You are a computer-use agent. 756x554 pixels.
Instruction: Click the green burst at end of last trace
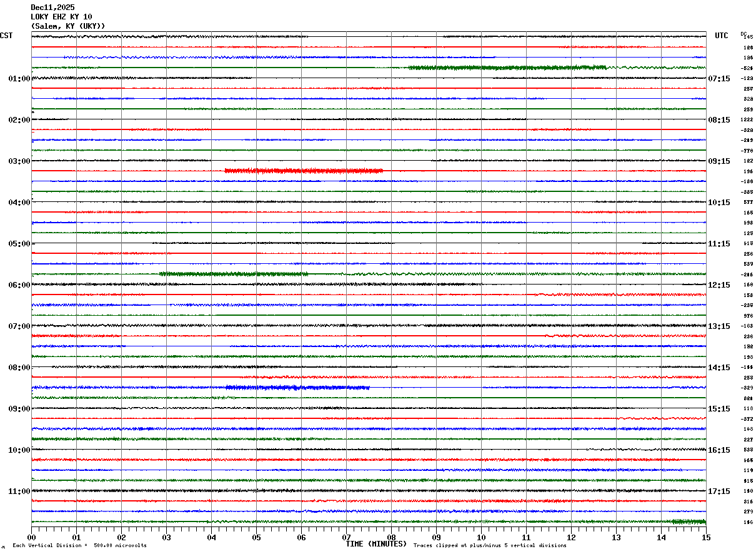pyautogui.click(x=688, y=521)
